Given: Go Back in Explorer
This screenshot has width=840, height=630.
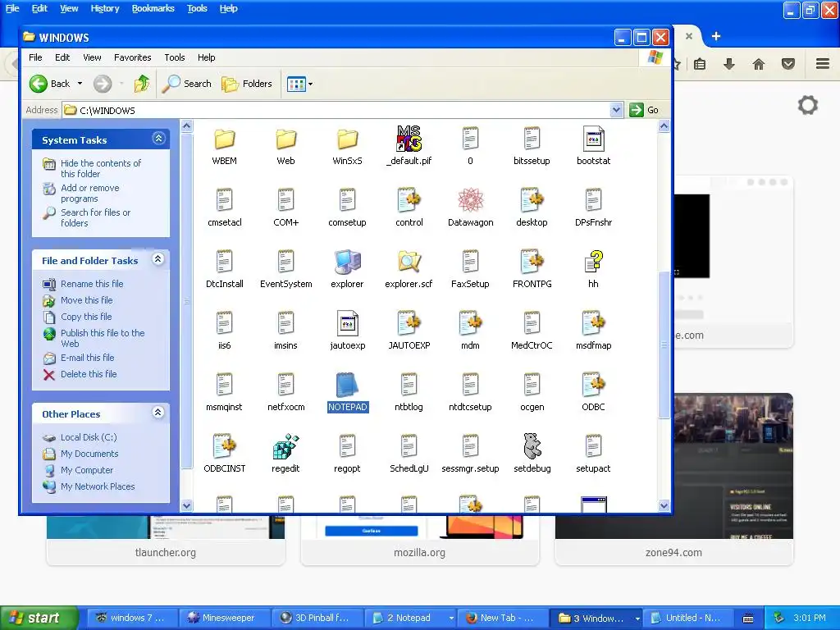Looking at the screenshot, I should (49, 84).
